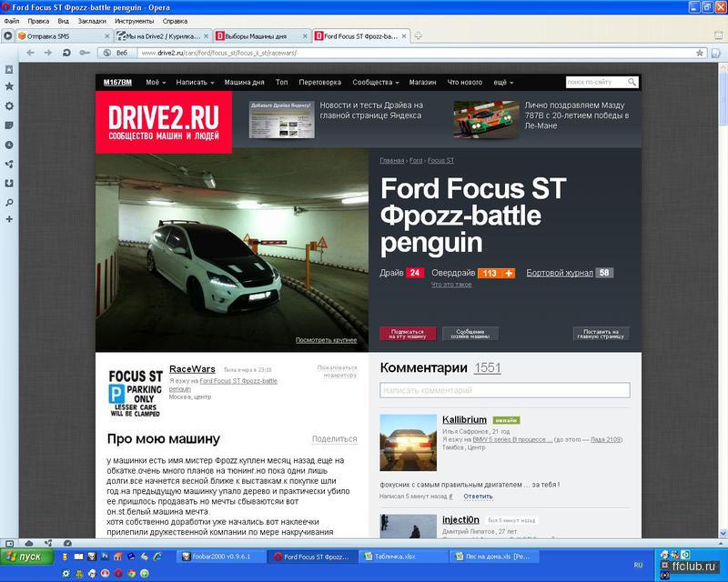Open the Вид menu
728x582 pixels.
(63, 21)
